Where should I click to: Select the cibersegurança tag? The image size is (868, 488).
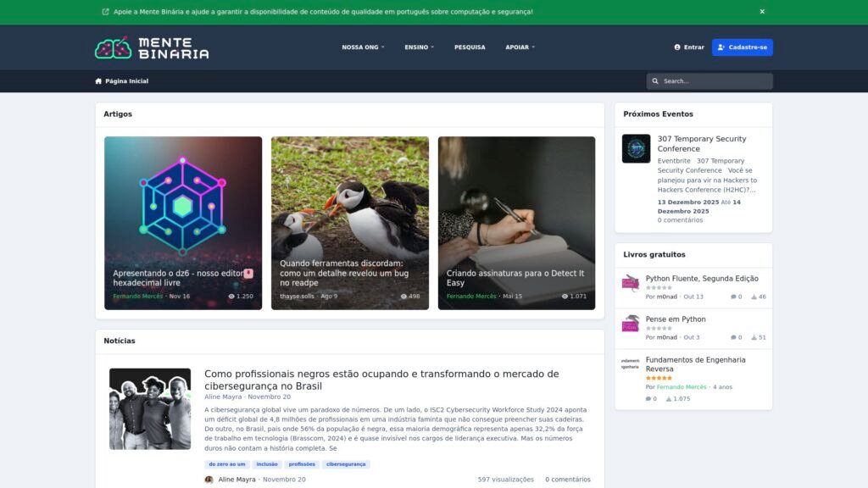[346, 464]
